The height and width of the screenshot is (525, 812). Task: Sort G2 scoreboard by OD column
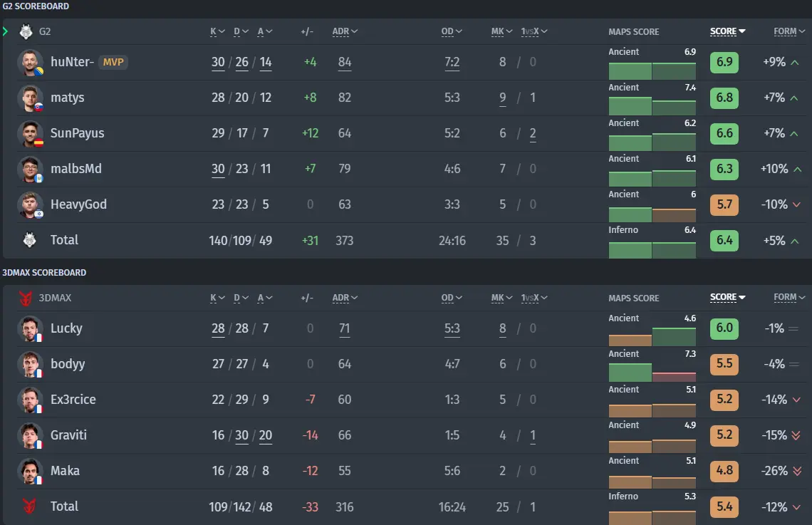pyautogui.click(x=452, y=31)
